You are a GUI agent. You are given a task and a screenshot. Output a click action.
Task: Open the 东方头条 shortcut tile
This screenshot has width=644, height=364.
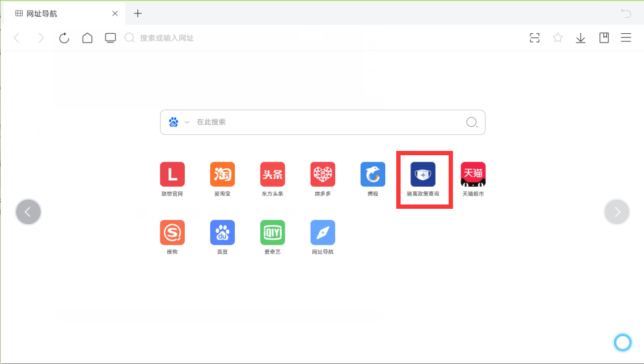(x=272, y=179)
